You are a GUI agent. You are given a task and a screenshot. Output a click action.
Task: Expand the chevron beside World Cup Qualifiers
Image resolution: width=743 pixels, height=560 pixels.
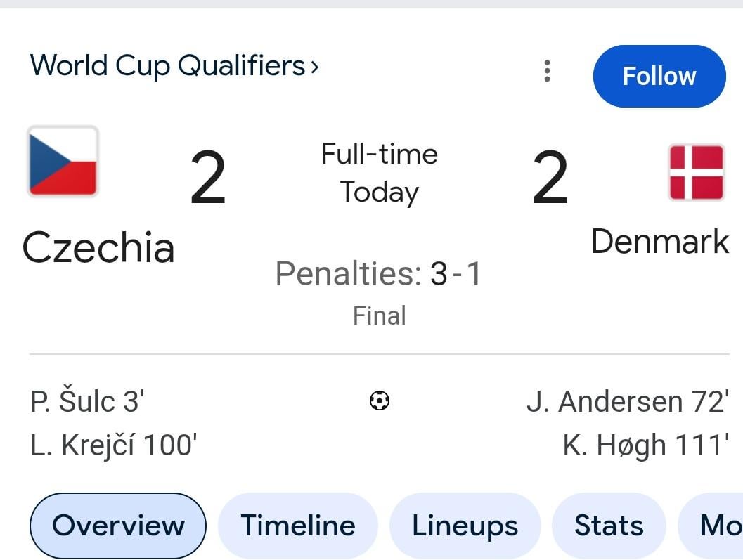(x=314, y=67)
